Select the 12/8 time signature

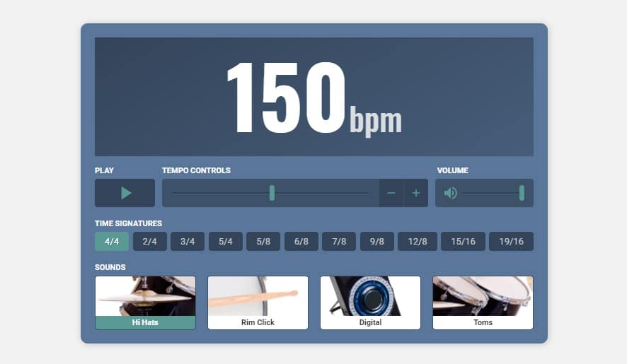tap(418, 241)
